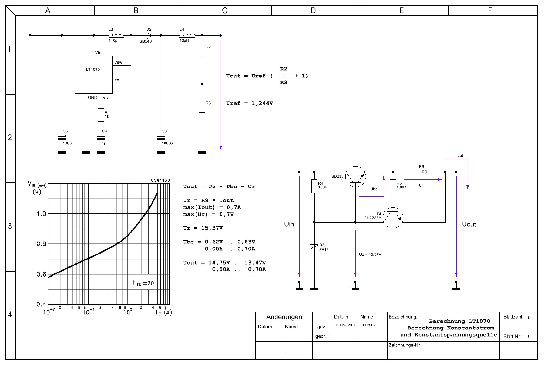Image resolution: width=555 pixels, height=392 pixels.
Task: Click the R4 100R resistor symbol
Action: (314, 186)
